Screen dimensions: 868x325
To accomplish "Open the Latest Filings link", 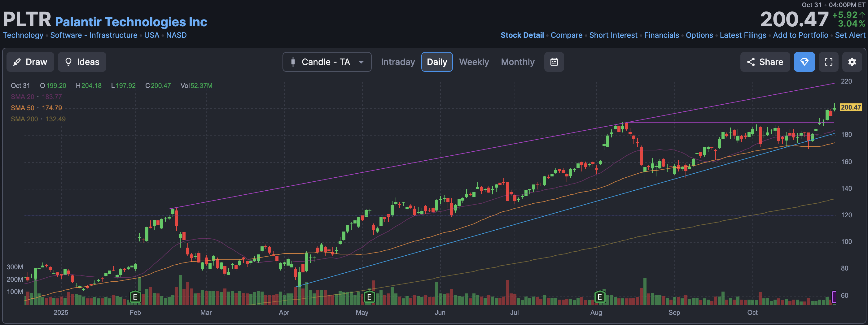I will [743, 35].
